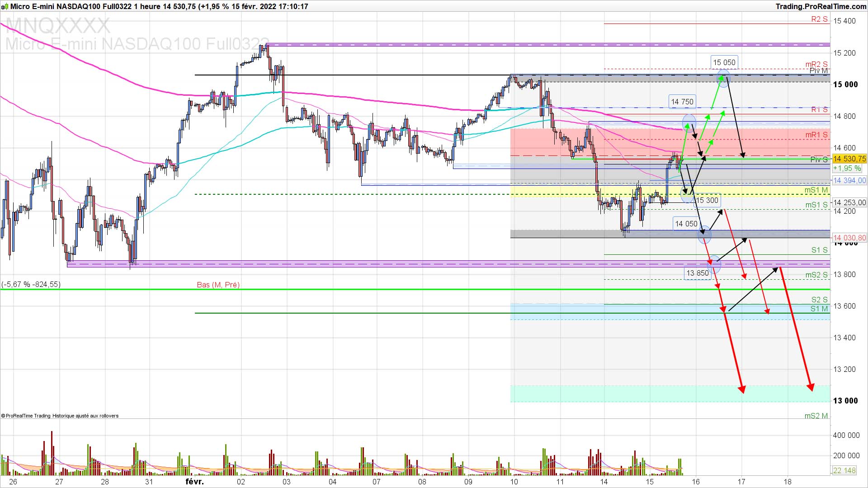
Task: Select the 15 050 target price label
Action: (x=724, y=62)
